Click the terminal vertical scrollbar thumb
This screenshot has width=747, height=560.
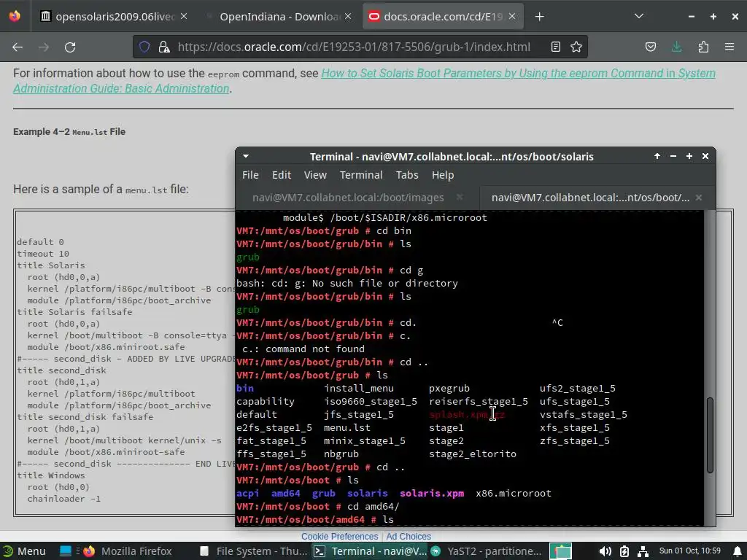[x=710, y=435]
